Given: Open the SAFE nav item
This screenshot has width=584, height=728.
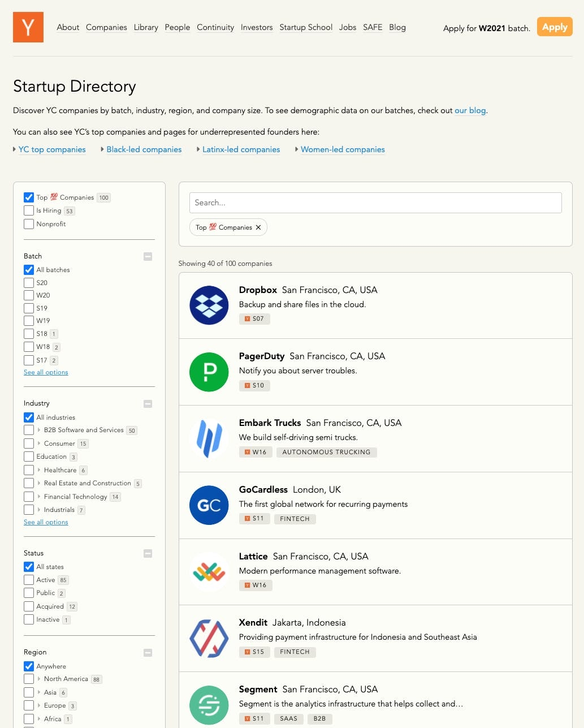Looking at the screenshot, I should (x=373, y=27).
